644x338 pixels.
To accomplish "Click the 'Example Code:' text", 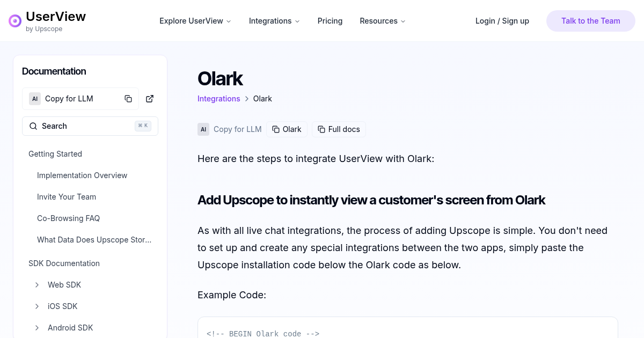I will [x=232, y=295].
